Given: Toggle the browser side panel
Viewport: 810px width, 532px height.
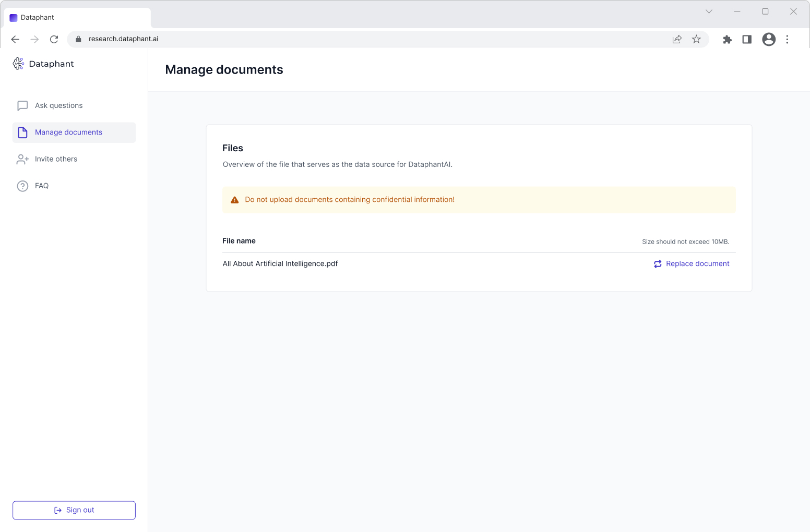Looking at the screenshot, I should tap(746, 39).
